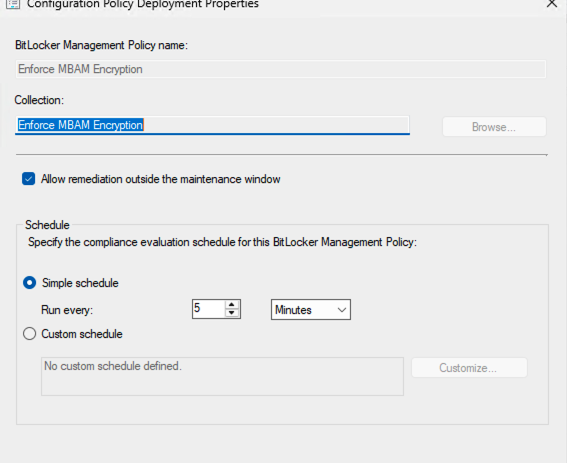Click the Allow remediation outside maintenance window label

(161, 179)
